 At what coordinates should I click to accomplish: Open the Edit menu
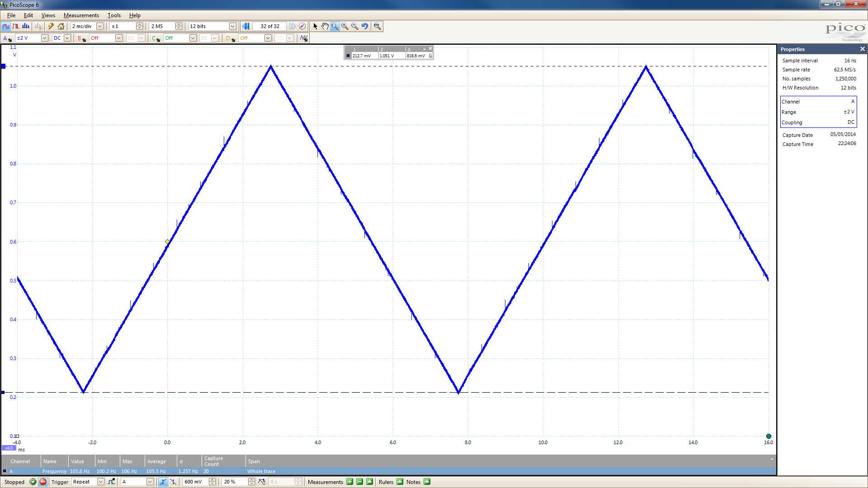[28, 15]
